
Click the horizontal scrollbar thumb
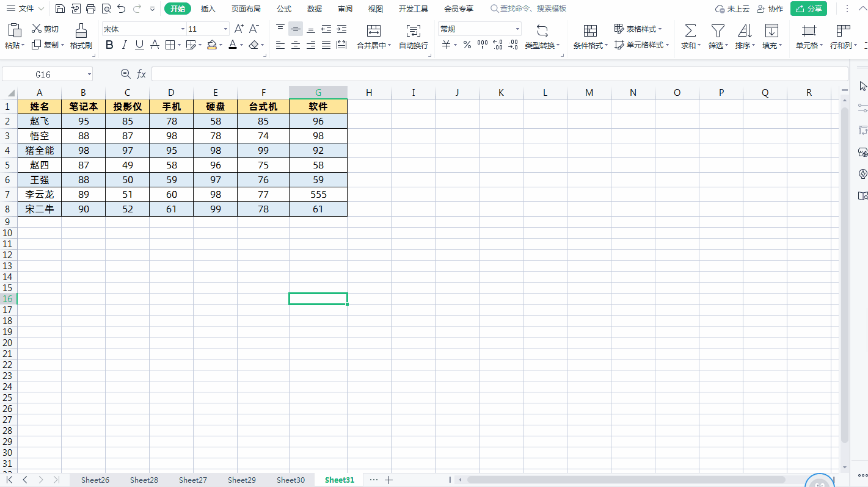(x=626, y=480)
